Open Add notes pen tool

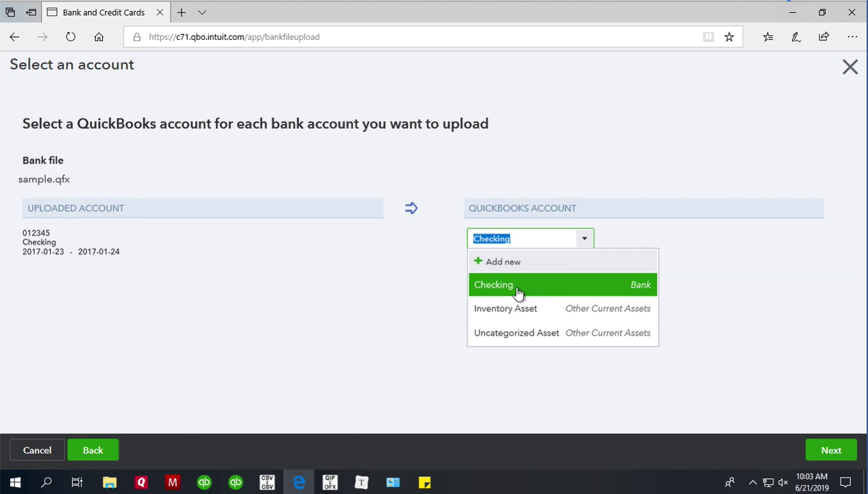(x=796, y=37)
